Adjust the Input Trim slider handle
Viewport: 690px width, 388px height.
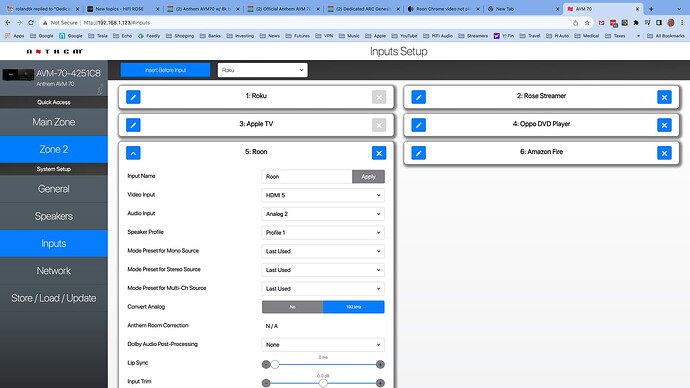click(323, 383)
